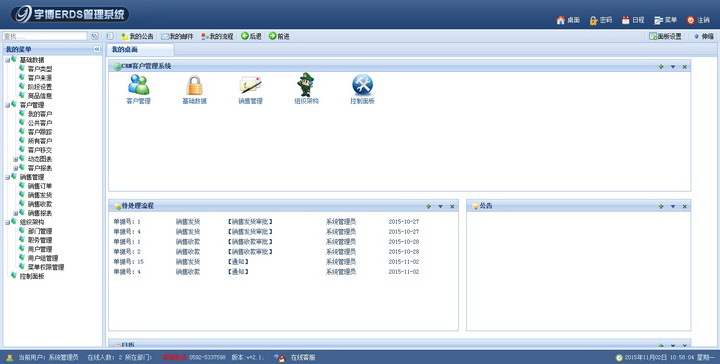Open 客户移交 in the tree
Image resolution: width=720 pixels, height=364 pixels.
[x=39, y=150]
